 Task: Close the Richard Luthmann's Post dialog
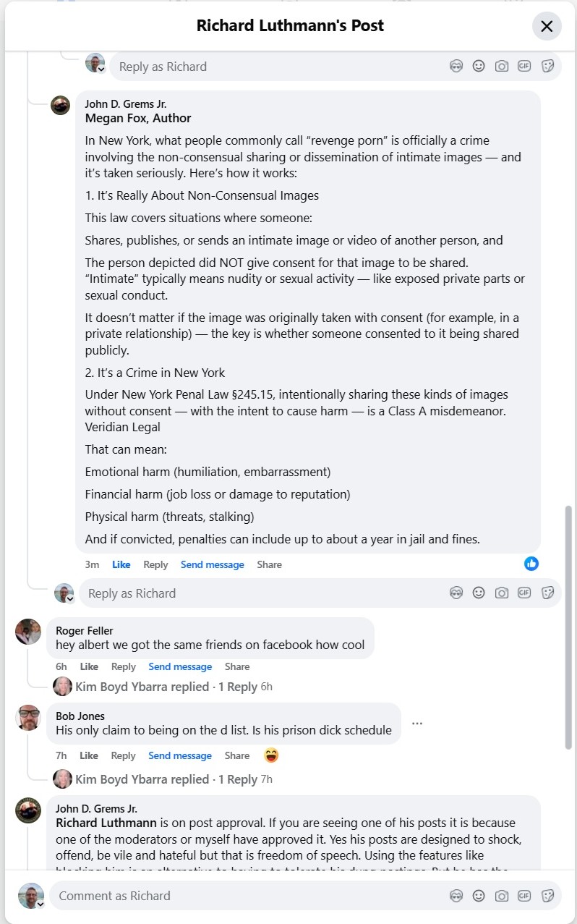[x=547, y=27]
